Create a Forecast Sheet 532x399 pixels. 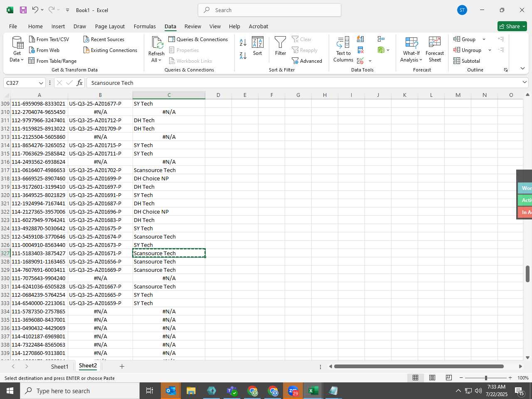tap(435, 49)
